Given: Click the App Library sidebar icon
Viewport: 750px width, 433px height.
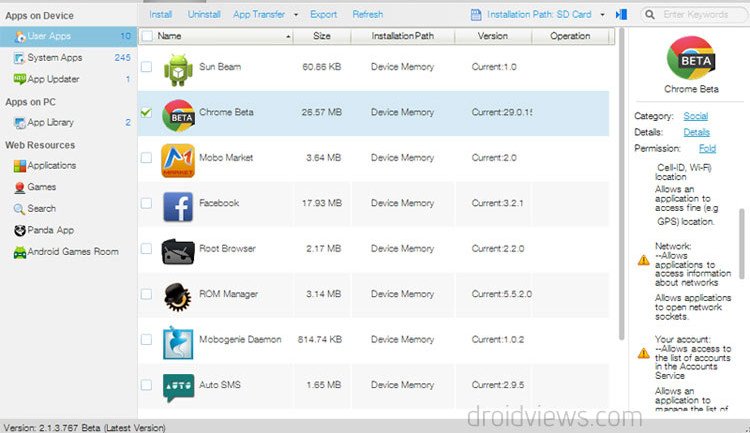Looking at the screenshot, I should click(x=20, y=123).
